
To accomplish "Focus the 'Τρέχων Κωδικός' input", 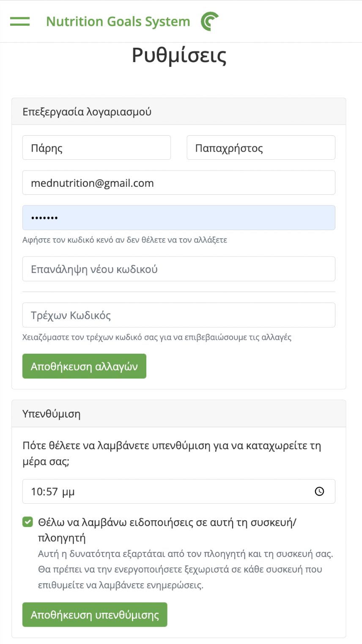I will (x=179, y=315).
